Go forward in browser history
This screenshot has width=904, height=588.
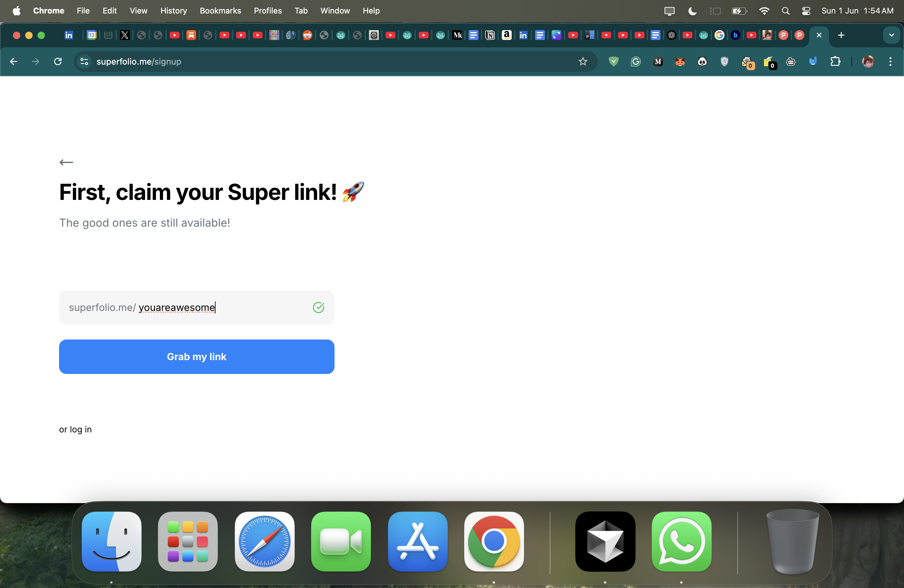click(36, 62)
